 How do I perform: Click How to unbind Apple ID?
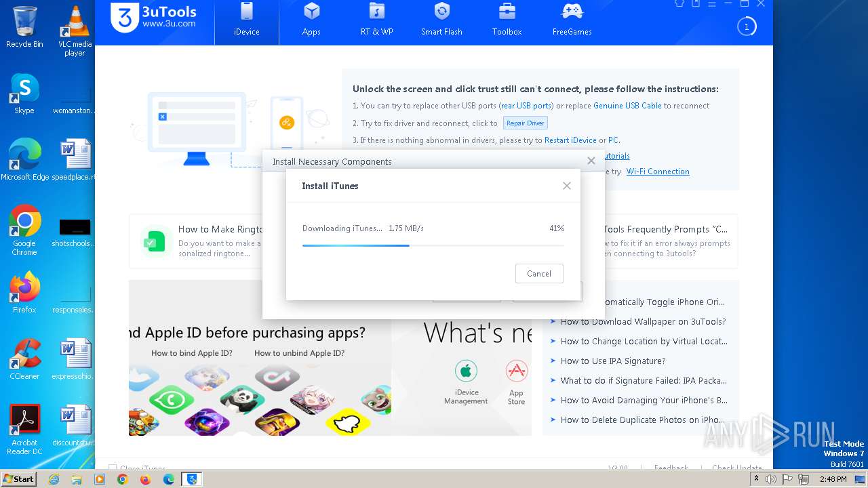coord(299,353)
